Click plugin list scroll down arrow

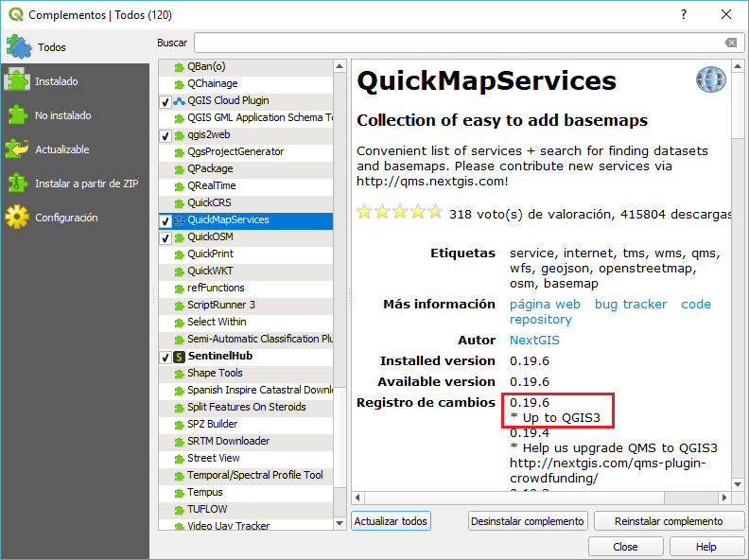(340, 523)
